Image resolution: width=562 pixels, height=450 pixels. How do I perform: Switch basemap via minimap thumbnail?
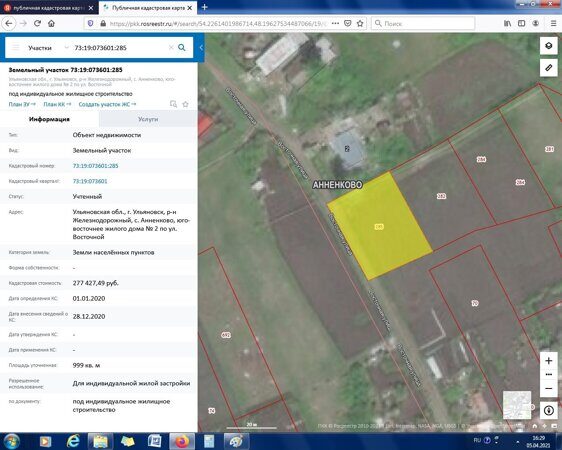click(517, 405)
